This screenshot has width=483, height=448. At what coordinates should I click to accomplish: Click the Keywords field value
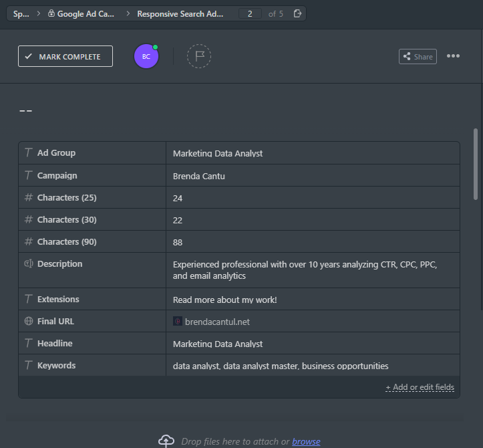313,366
